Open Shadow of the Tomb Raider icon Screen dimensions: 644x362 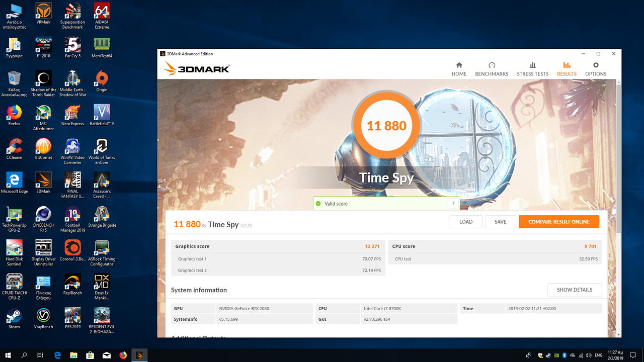coord(43,83)
